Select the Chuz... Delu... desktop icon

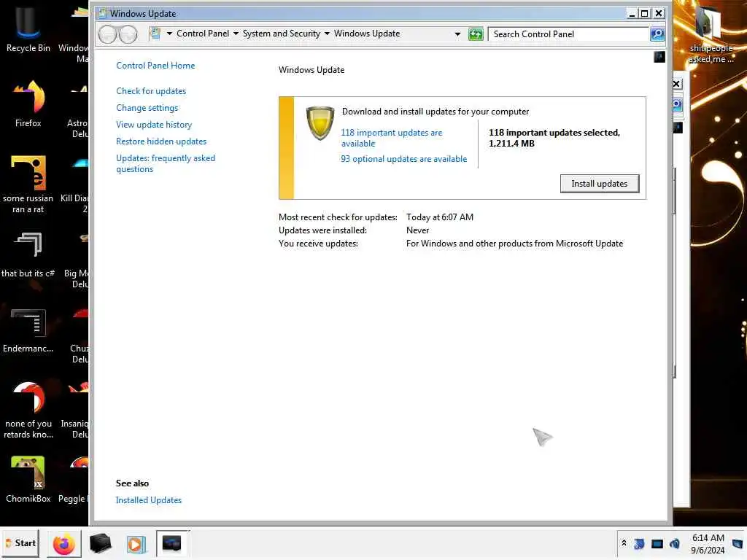[79, 334]
